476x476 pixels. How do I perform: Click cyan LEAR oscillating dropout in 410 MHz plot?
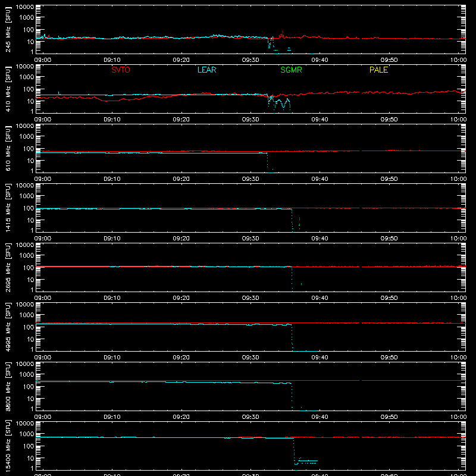[x=279, y=104]
